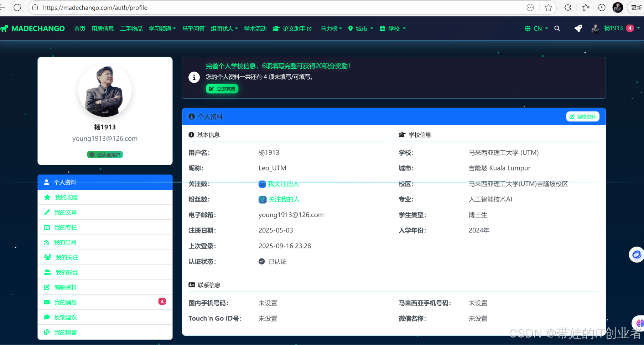Open 编辑资料 in sidebar

[105, 287]
